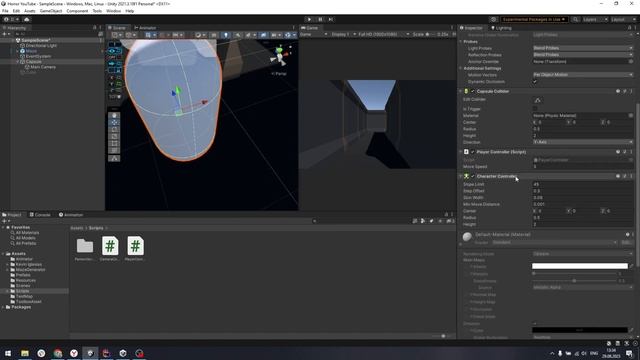Viewport: 640px width, 360px height.
Task: Select the Maze object in Hierarchy
Action: tap(31, 51)
